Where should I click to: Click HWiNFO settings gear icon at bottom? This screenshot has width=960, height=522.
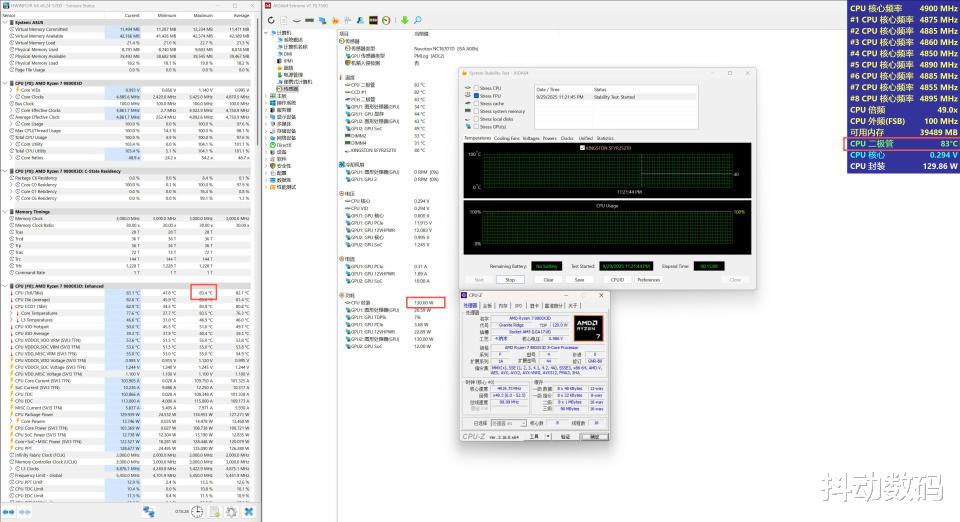pos(231,510)
